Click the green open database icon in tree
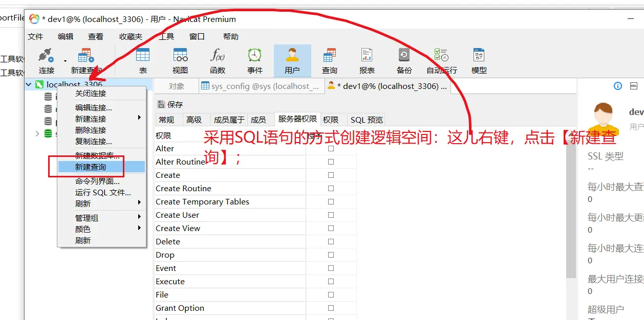The height and width of the screenshot is (320, 644). 48,133
